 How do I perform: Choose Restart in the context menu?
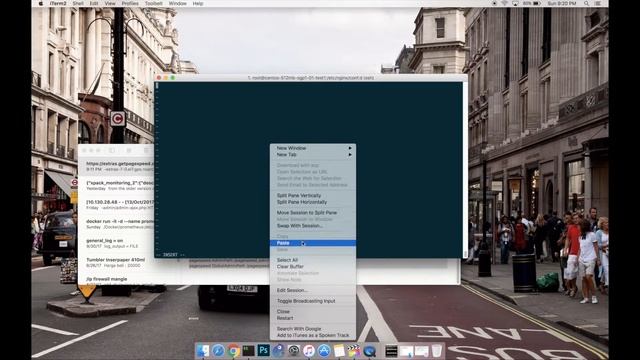(313, 318)
